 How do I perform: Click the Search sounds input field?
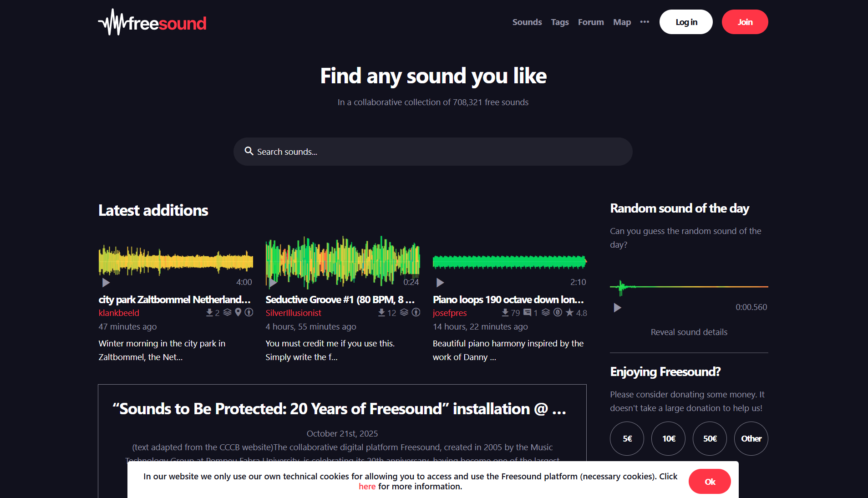point(432,152)
